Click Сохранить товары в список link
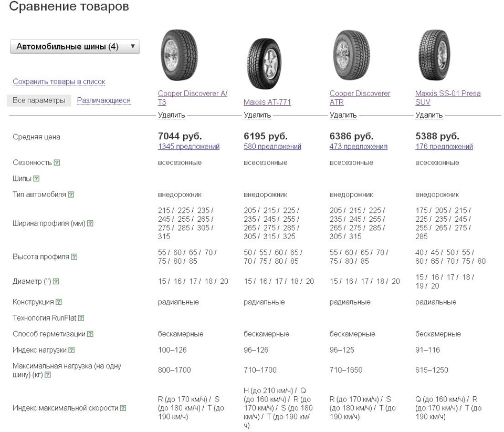This screenshot has width=504, height=432. 59,81
